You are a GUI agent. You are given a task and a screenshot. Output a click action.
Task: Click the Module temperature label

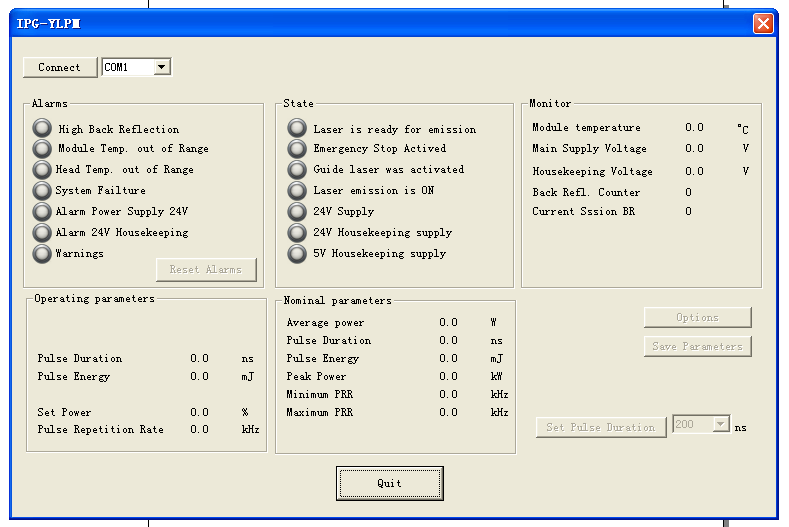pos(586,128)
